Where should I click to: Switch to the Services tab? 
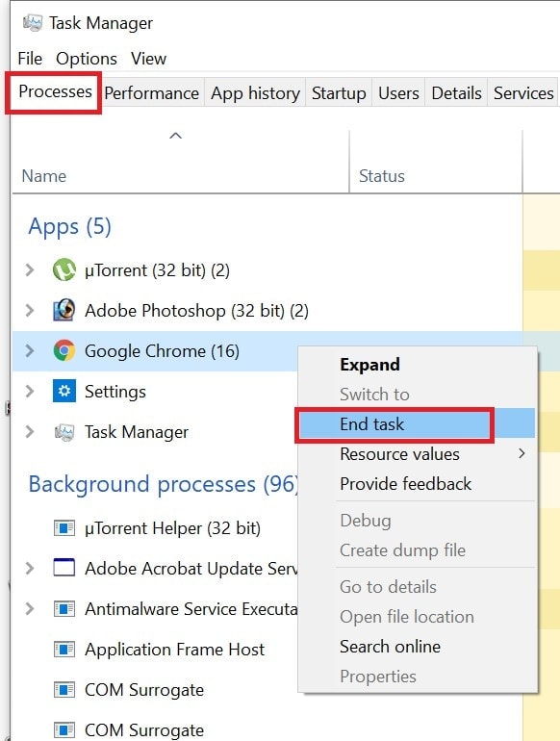523,93
